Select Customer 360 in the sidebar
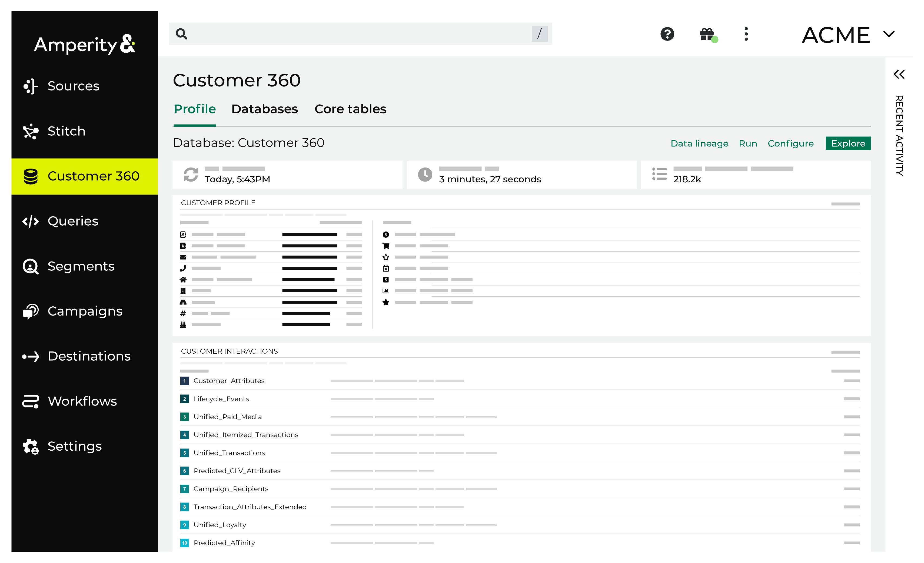This screenshot has height=563, width=924. (x=84, y=176)
